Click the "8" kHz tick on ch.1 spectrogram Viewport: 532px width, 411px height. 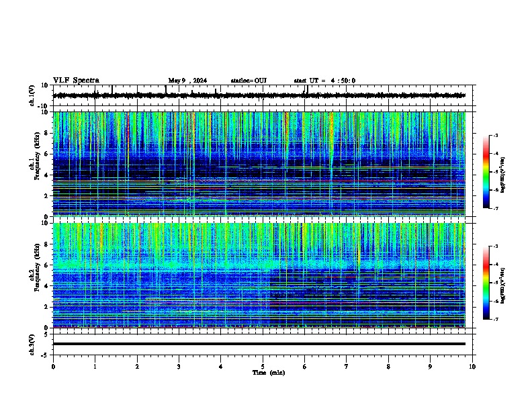point(47,133)
